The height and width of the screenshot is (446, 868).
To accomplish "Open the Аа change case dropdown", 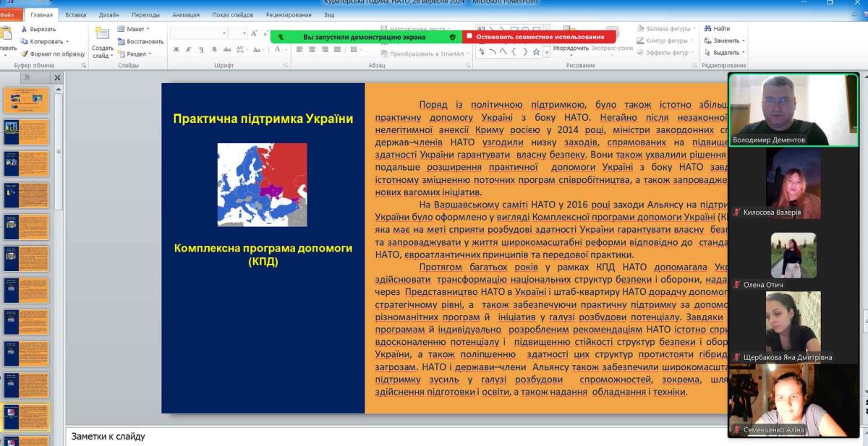I will (x=259, y=50).
